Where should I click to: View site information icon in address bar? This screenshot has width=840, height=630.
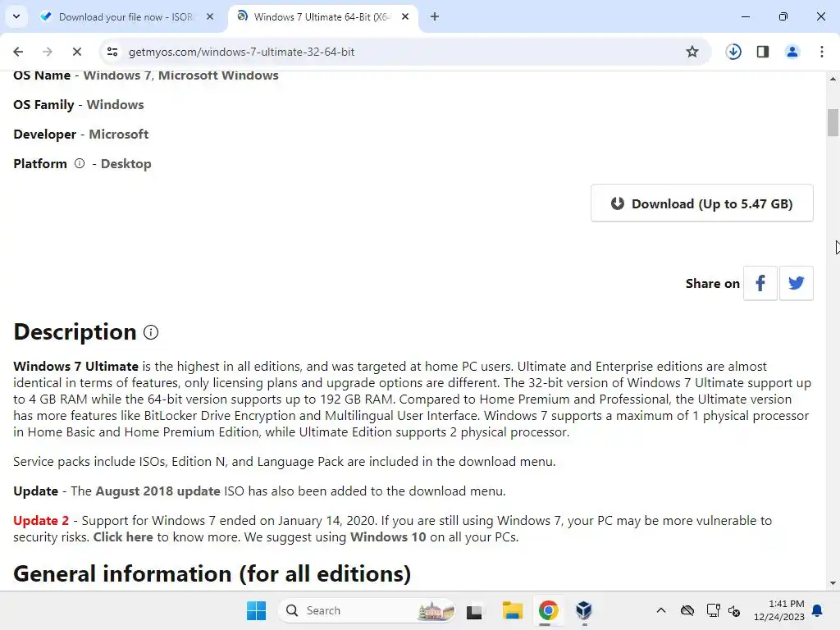(x=112, y=52)
